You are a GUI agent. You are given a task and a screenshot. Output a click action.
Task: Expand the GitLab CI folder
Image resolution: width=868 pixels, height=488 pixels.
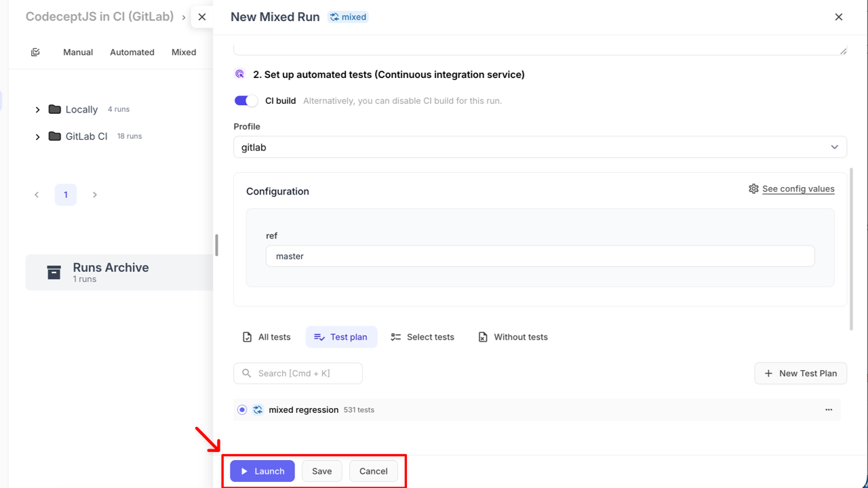[37, 137]
